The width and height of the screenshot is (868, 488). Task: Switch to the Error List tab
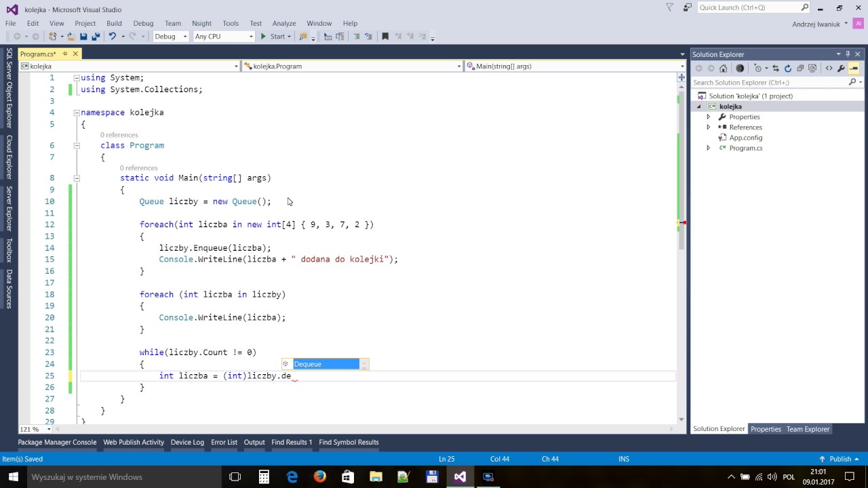pos(224,442)
